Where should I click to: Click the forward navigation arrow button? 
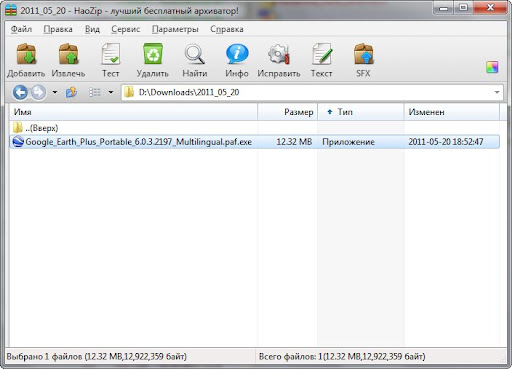tap(38, 92)
